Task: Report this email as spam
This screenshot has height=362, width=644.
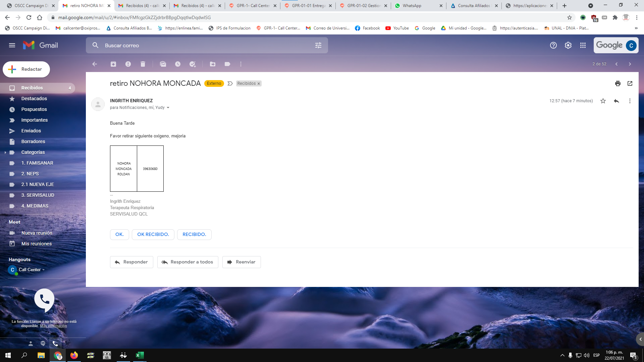Action: tap(128, 64)
